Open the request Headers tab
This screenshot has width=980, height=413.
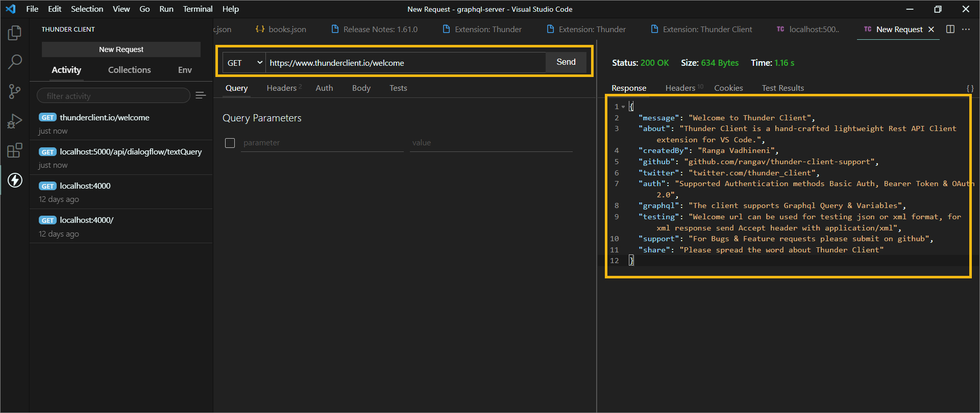284,88
